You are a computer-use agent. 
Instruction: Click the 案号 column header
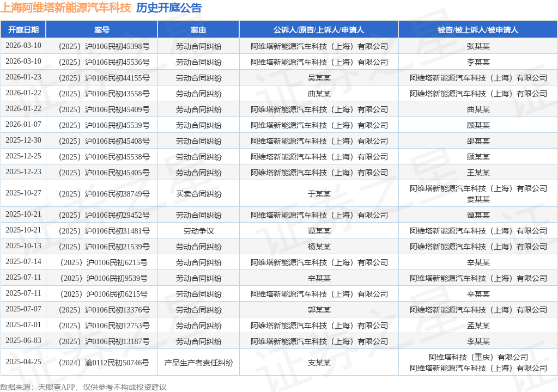102,29
